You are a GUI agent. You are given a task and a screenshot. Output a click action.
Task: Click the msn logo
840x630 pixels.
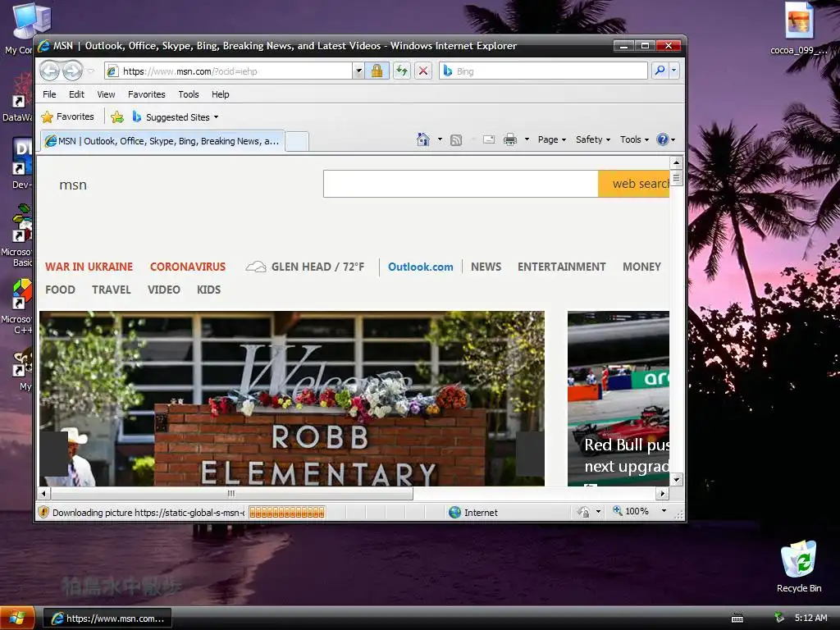[x=73, y=185]
